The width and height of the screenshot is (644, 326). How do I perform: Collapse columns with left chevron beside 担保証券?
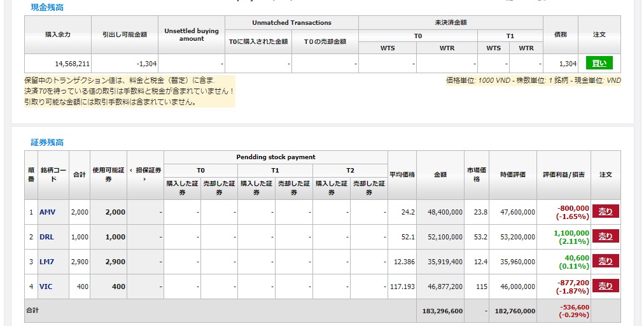pyautogui.click(x=130, y=170)
